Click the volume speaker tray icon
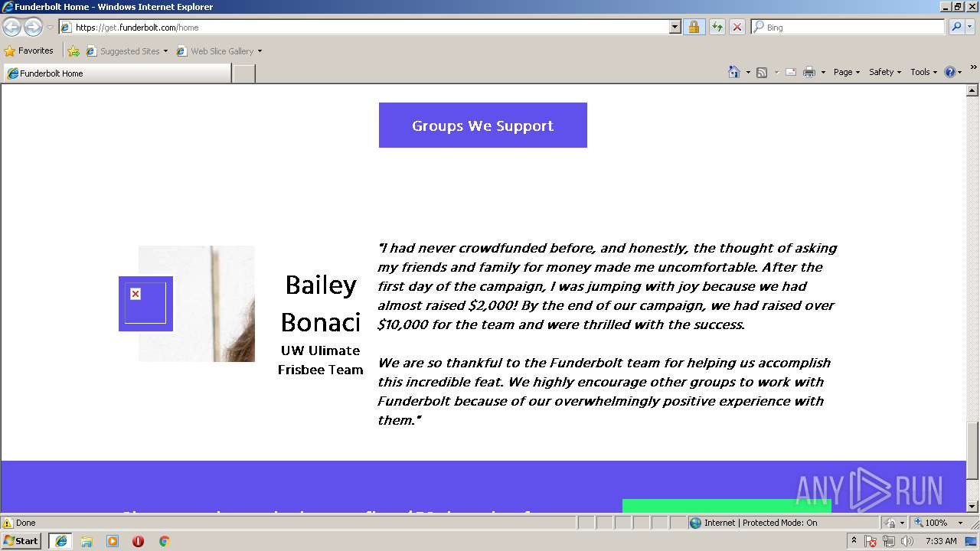The height and width of the screenshot is (551, 980). coord(907,541)
